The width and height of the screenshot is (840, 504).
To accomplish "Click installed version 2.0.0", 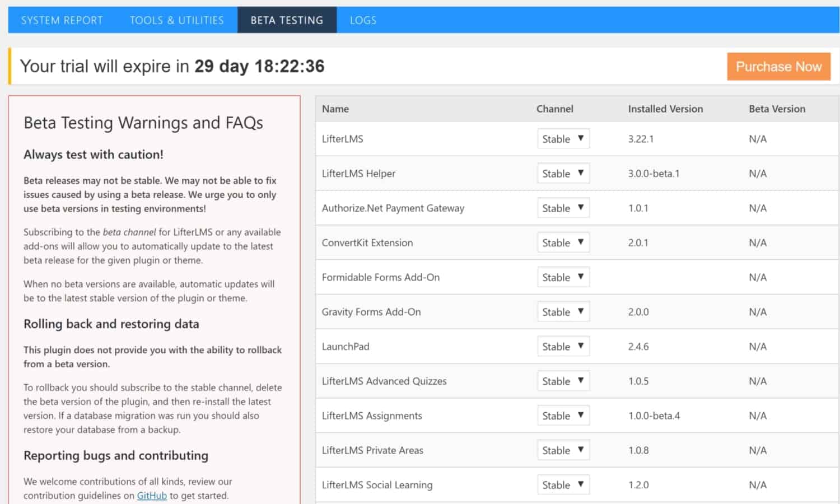I will click(638, 312).
